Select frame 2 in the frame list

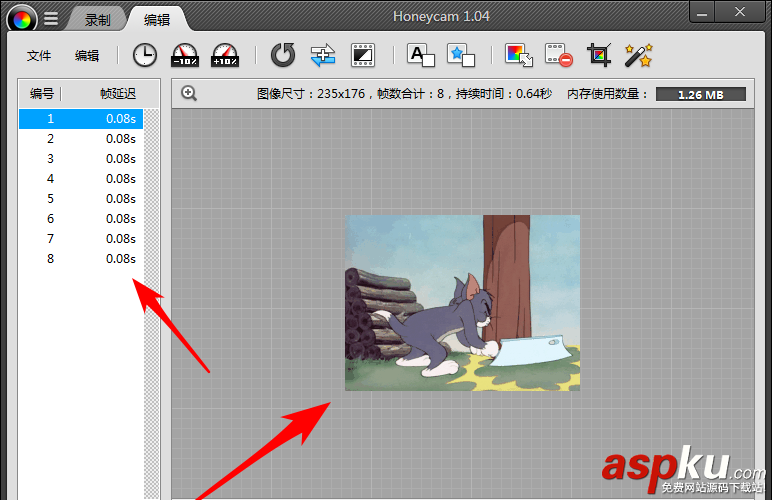tap(81, 139)
